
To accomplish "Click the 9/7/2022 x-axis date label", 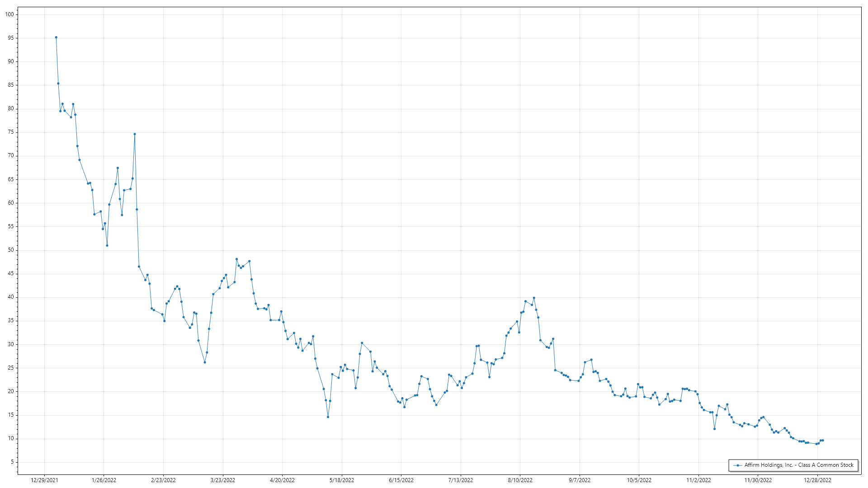I will click(580, 480).
